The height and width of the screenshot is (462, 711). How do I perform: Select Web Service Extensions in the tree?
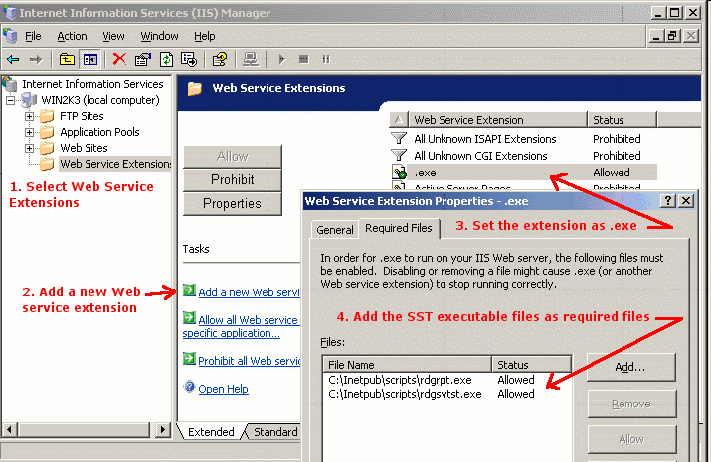coord(116,164)
